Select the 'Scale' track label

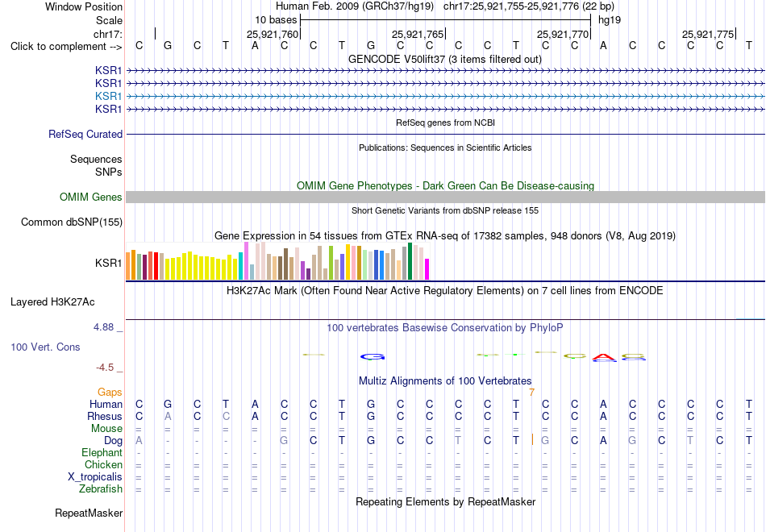tap(109, 20)
